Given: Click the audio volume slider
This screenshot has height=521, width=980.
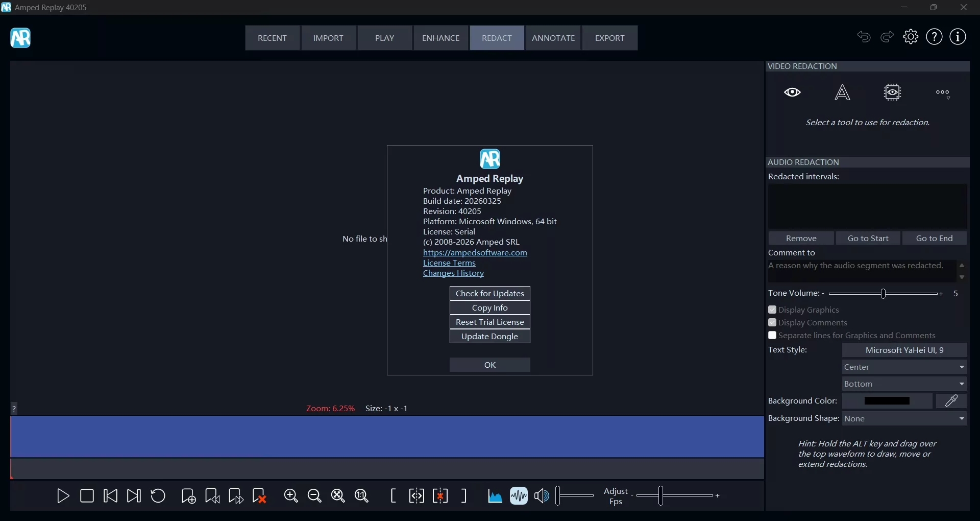Looking at the screenshot, I should [575, 495].
